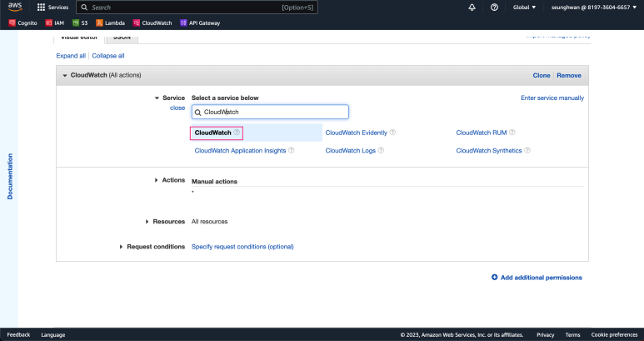Expand the Resources section
This screenshot has width=644, height=341.
coord(147,222)
